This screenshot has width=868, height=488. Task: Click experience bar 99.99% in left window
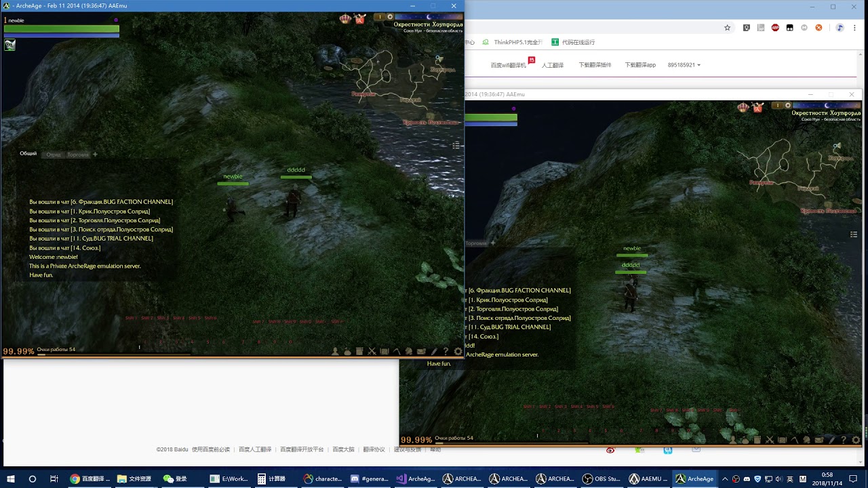18,351
